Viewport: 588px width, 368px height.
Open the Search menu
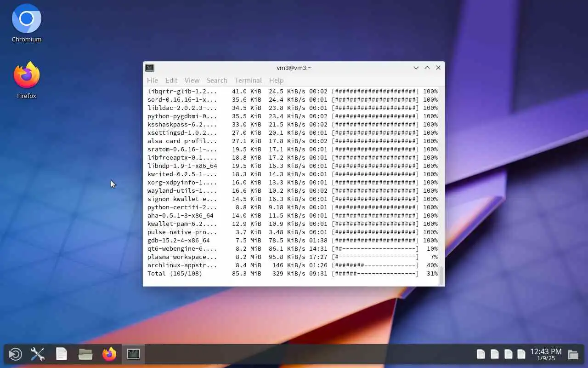217,80
